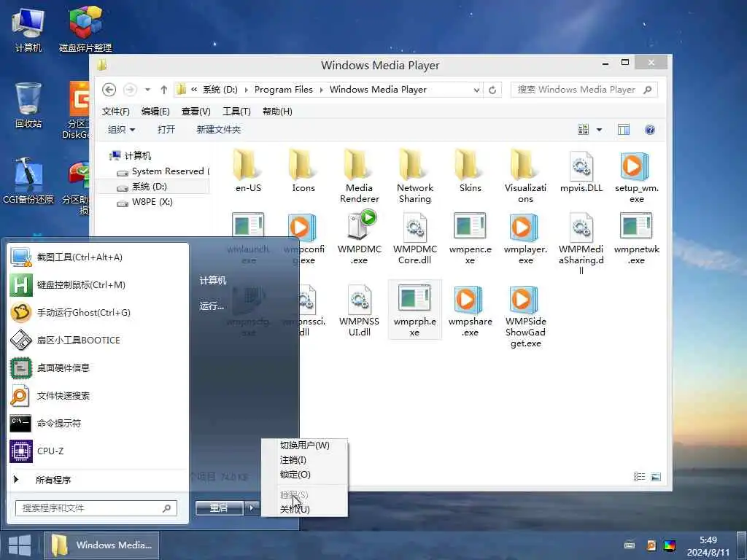Select wmprph.exe file icon
Screen dimensions: 747x560
tap(414, 298)
